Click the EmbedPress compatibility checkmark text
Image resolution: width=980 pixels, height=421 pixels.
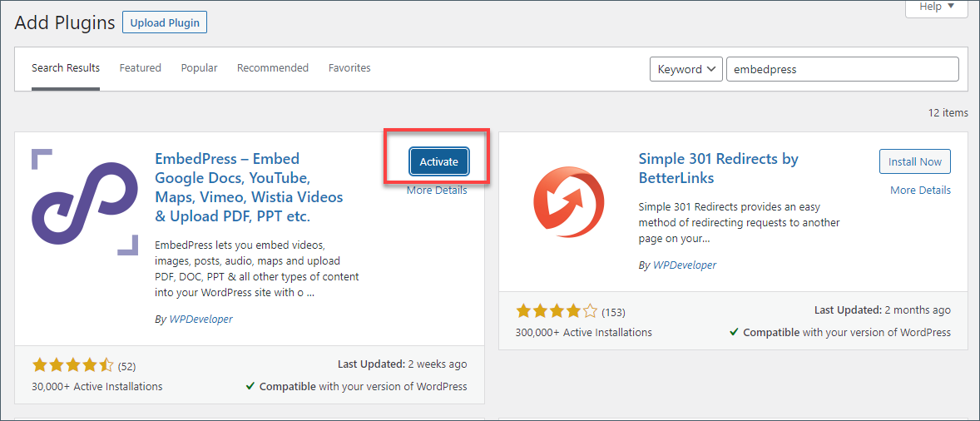[356, 387]
